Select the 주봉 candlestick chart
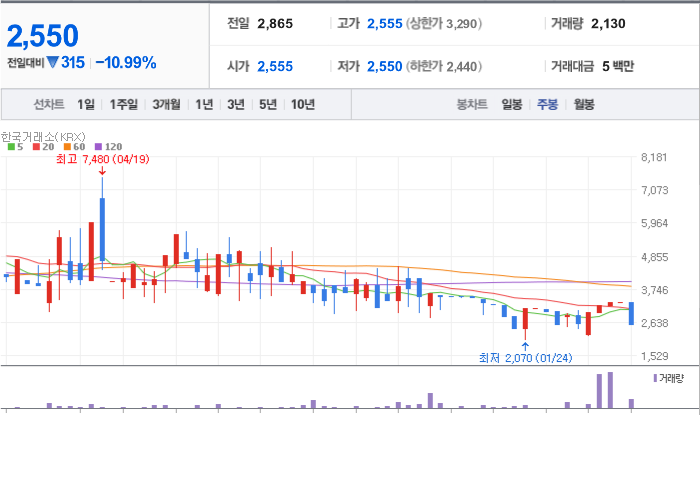 pos(547,104)
